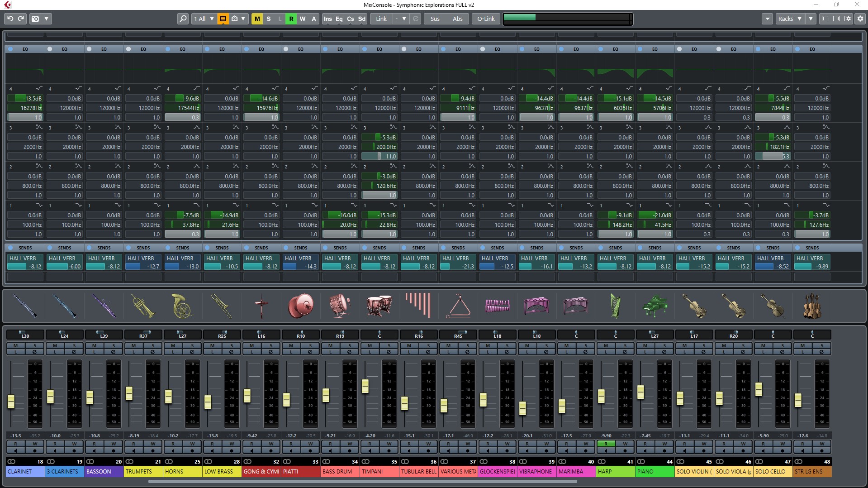868x488 pixels.
Task: Click the horizontal channel scrollbar at bottom
Action: 363,482
